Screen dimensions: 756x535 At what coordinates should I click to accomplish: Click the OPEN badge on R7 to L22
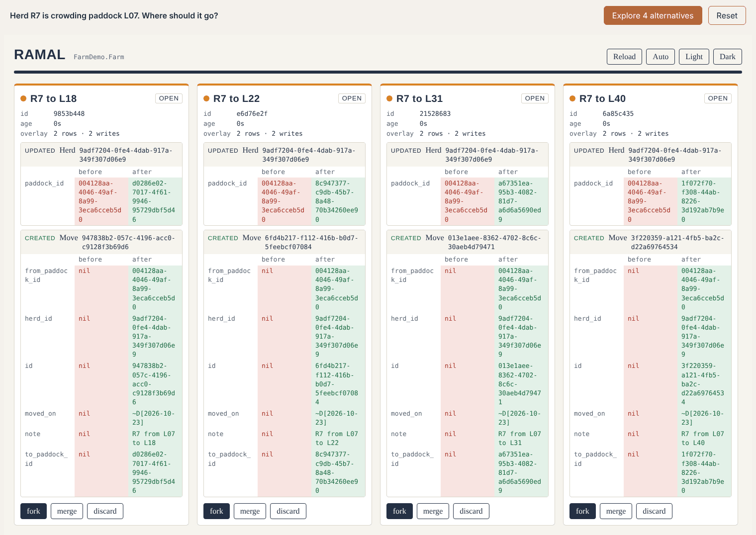coord(352,98)
